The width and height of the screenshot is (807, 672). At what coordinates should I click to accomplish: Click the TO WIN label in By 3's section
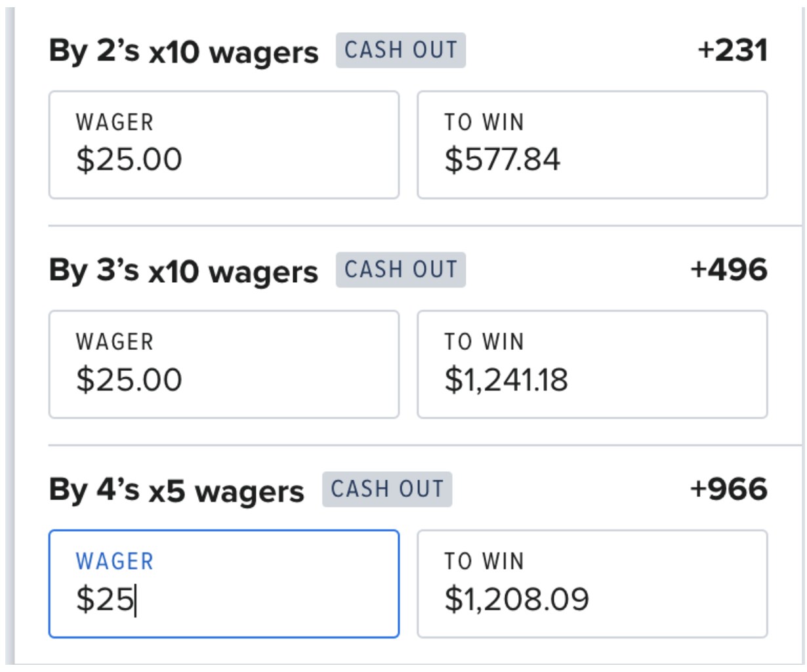(484, 342)
